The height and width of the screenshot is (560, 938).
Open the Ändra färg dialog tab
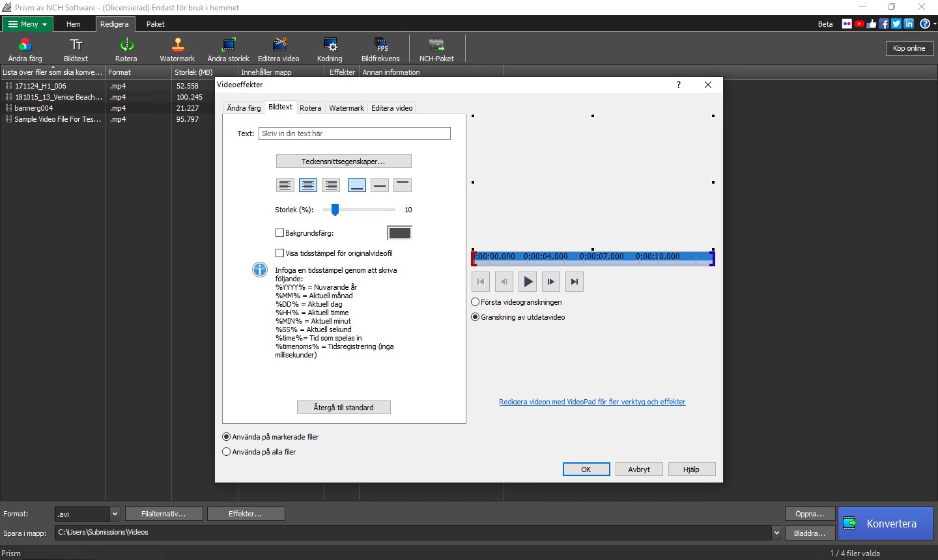tap(244, 108)
